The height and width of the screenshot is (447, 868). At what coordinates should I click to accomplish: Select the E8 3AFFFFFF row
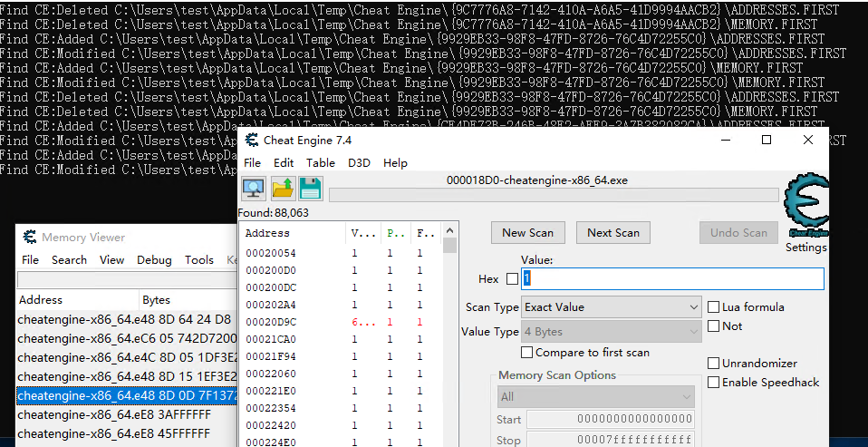[x=127, y=414]
